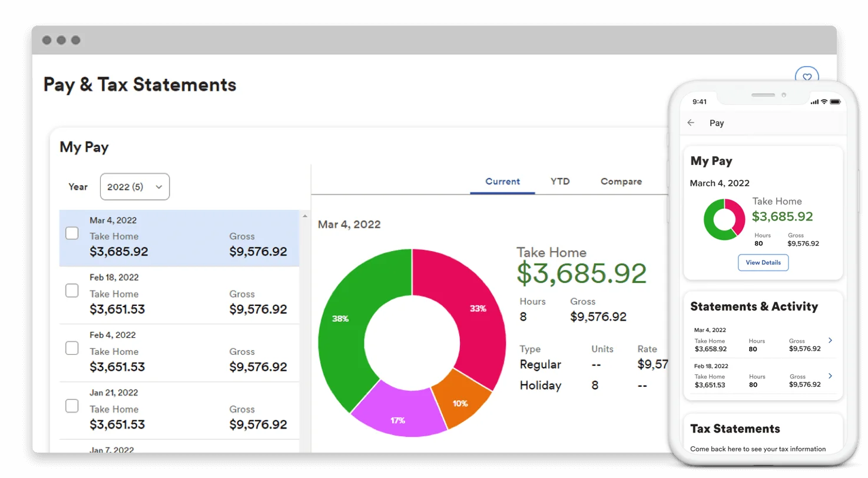The height and width of the screenshot is (478, 868).
Task: Expand the Feb 18, 2022 row chevron on the phone
Action: (x=830, y=376)
